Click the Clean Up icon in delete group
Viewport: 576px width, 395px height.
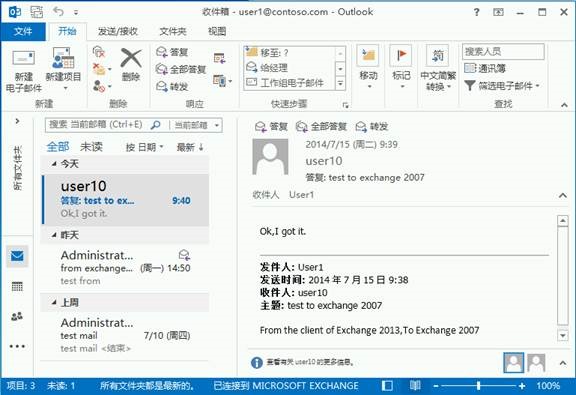tap(99, 69)
